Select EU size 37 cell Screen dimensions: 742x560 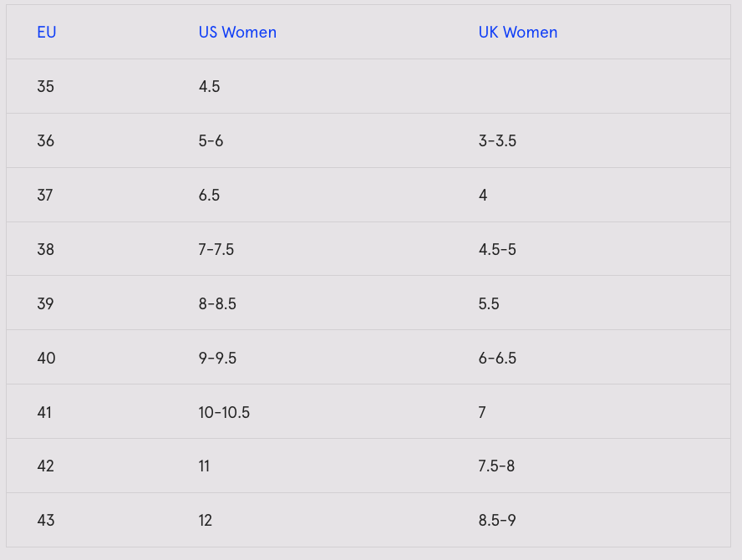(45, 195)
